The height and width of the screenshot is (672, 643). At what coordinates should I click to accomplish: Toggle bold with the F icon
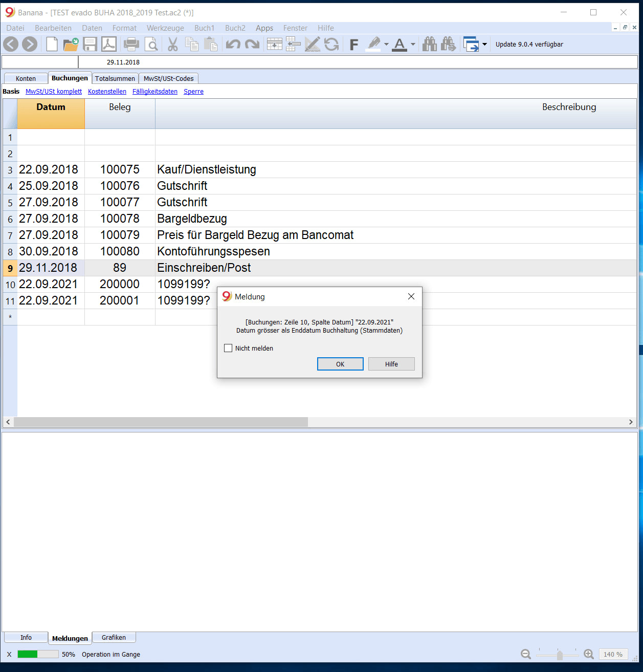tap(353, 45)
